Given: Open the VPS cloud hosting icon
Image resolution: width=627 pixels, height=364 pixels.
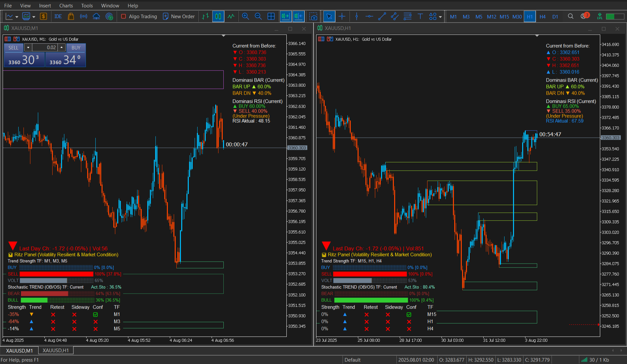Looking at the screenshot, I should pos(96,16).
